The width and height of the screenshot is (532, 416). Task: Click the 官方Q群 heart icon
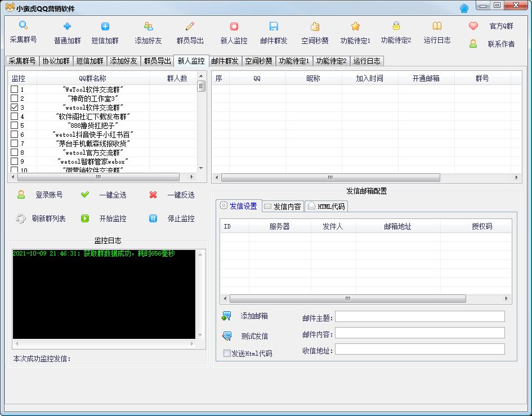tap(473, 26)
